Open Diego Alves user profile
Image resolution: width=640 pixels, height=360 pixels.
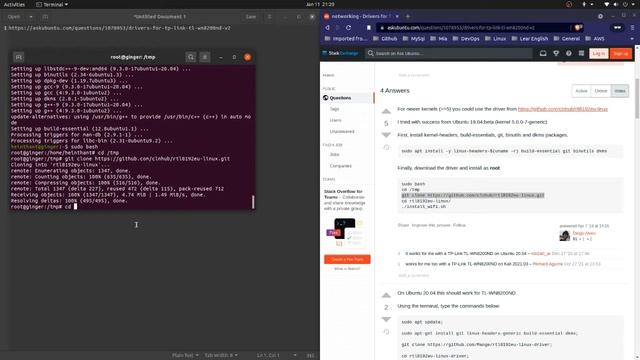(x=584, y=233)
